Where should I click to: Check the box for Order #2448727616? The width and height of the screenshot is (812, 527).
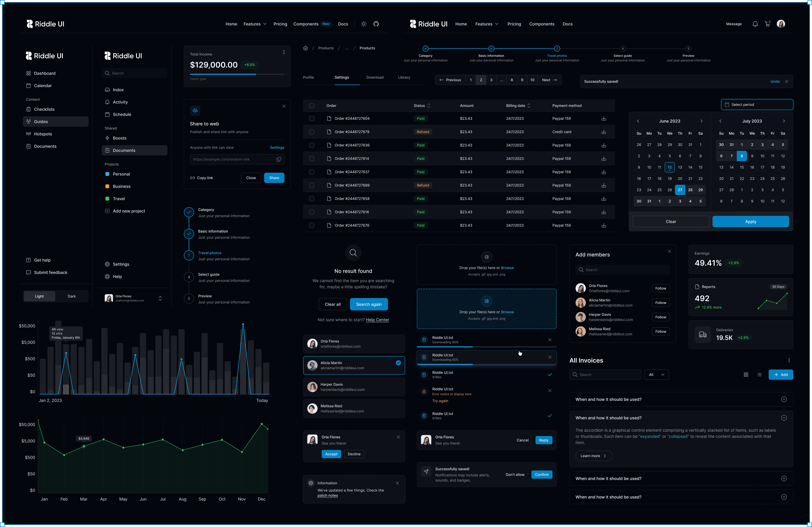pyautogui.click(x=311, y=212)
